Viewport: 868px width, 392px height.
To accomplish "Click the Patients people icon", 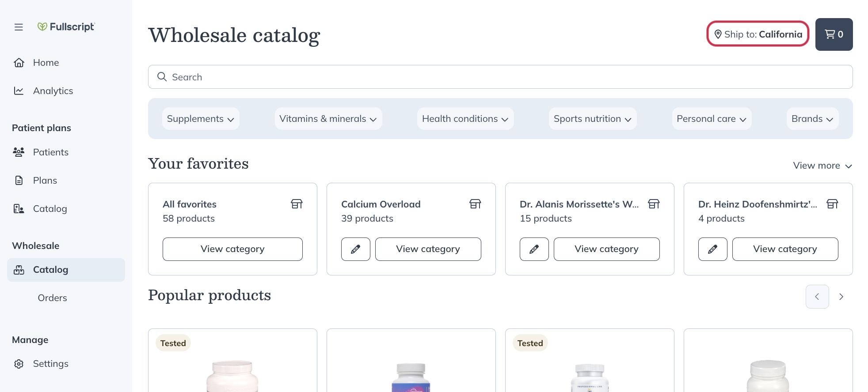I will click(19, 152).
